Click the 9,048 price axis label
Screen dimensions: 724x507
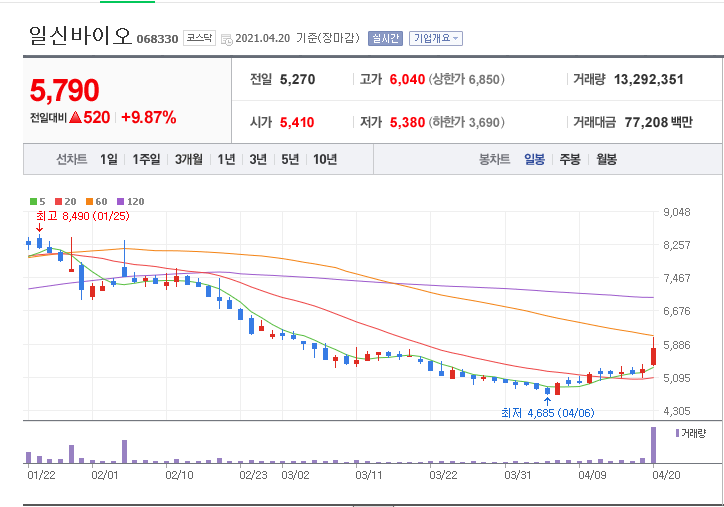[677, 212]
